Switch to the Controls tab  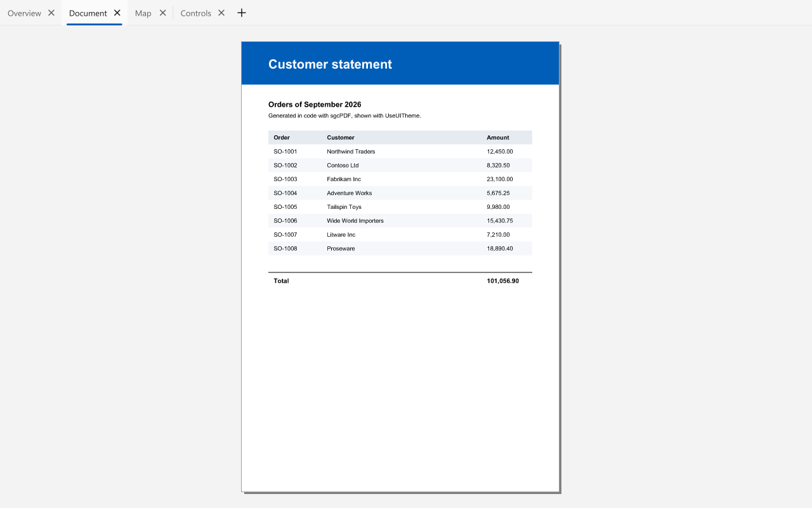tap(196, 13)
